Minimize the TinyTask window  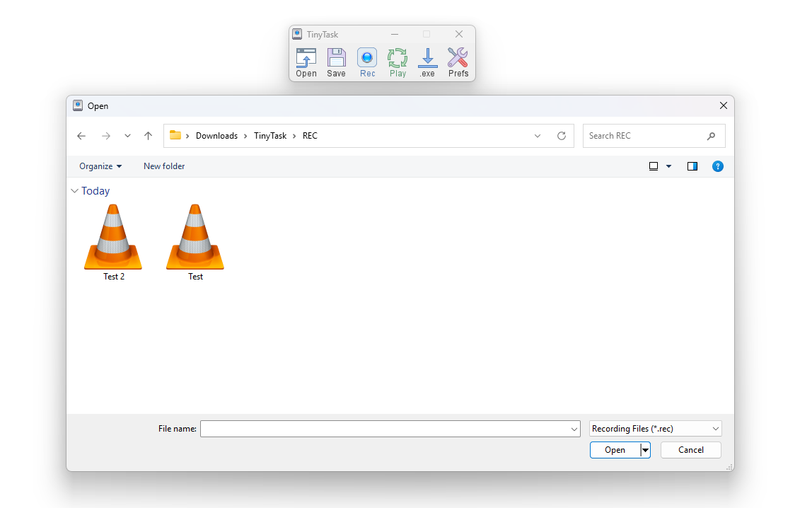(395, 34)
